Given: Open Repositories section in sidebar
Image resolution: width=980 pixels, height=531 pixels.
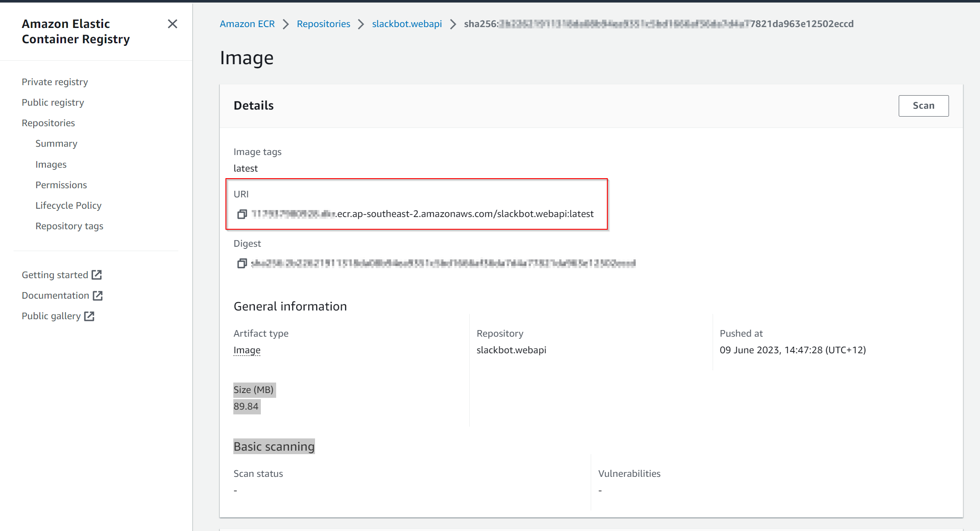Looking at the screenshot, I should (48, 123).
